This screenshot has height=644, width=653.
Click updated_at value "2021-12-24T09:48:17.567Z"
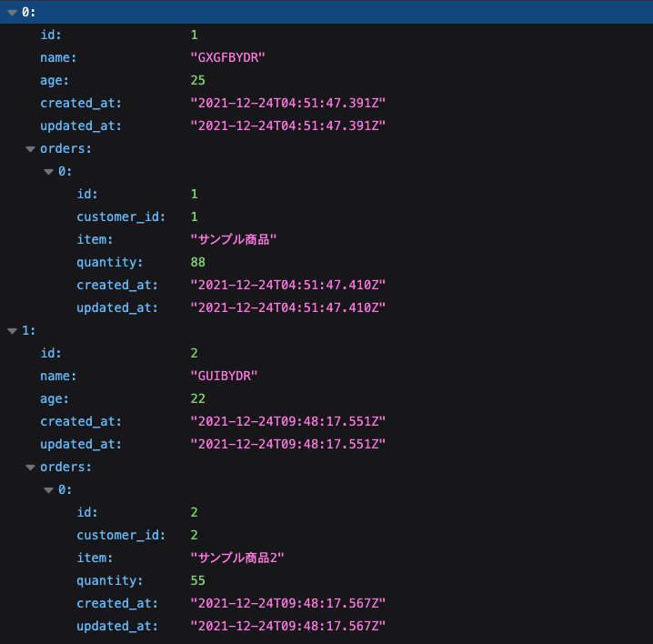click(x=287, y=626)
